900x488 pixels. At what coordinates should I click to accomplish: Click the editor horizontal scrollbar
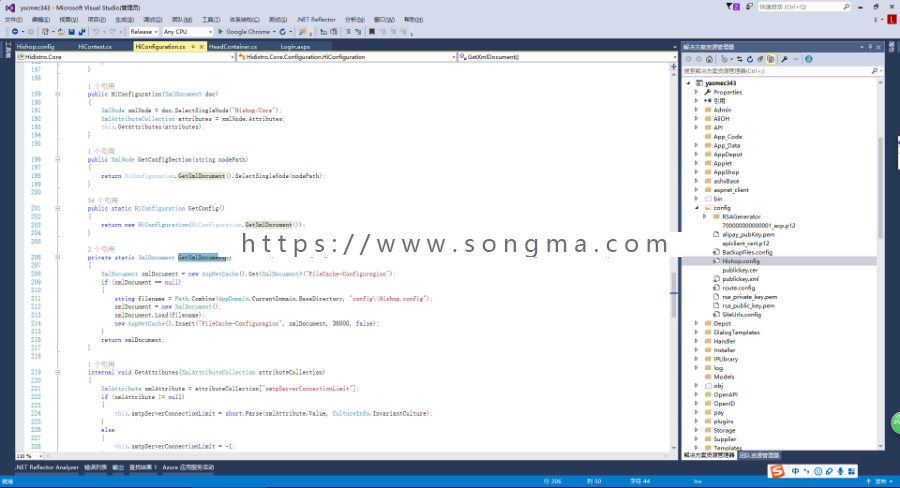tap(356, 456)
